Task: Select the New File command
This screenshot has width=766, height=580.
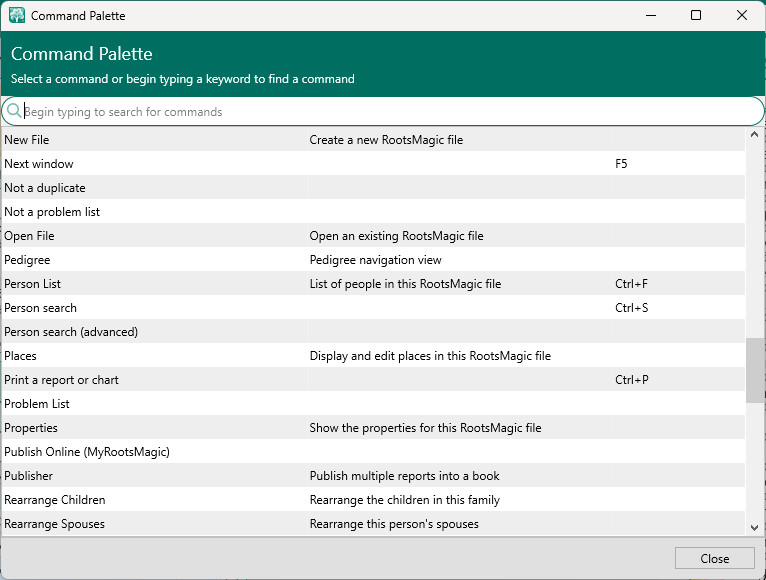Action: click(x=27, y=140)
